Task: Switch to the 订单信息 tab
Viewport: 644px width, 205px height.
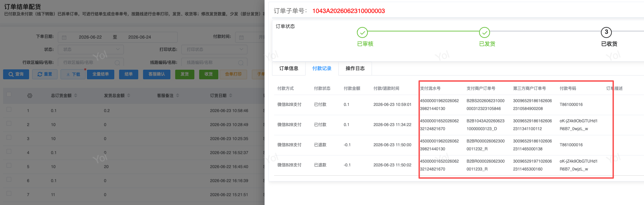Action: tap(289, 69)
